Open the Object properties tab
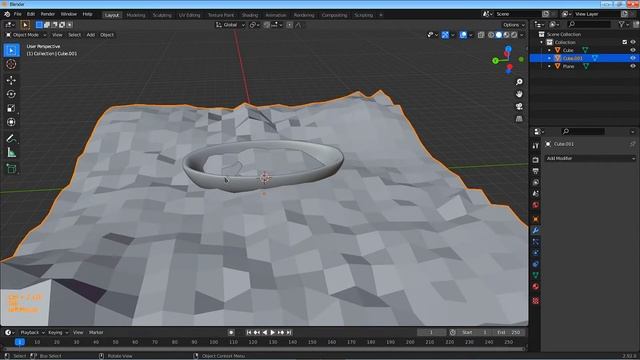The width and height of the screenshot is (640, 360). (x=536, y=219)
